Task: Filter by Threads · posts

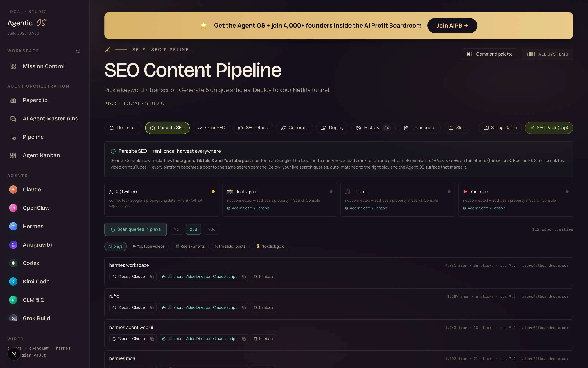Action: (x=230, y=246)
